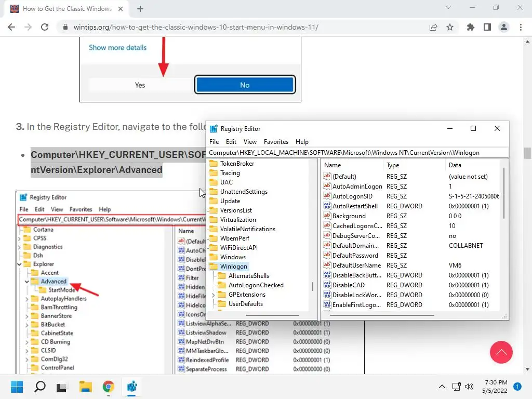
Task: Open Task View on the taskbar
Action: coord(61,387)
